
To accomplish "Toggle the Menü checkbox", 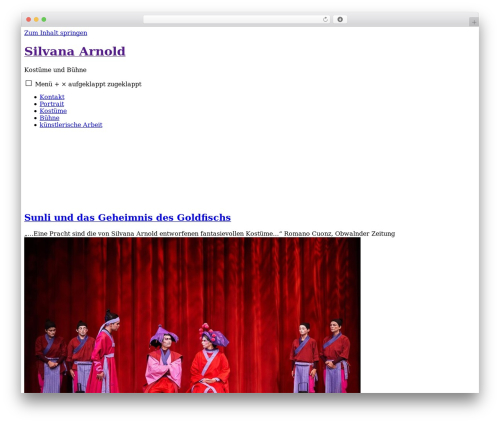I will [29, 83].
